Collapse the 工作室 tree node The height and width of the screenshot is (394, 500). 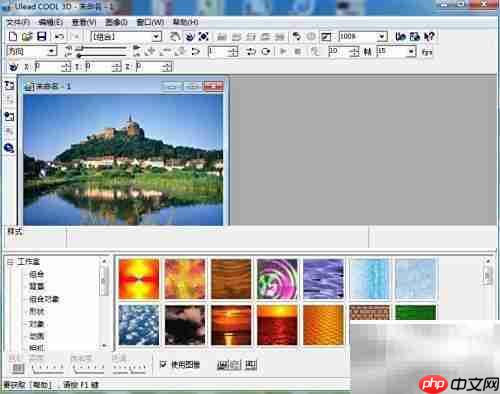(11, 262)
